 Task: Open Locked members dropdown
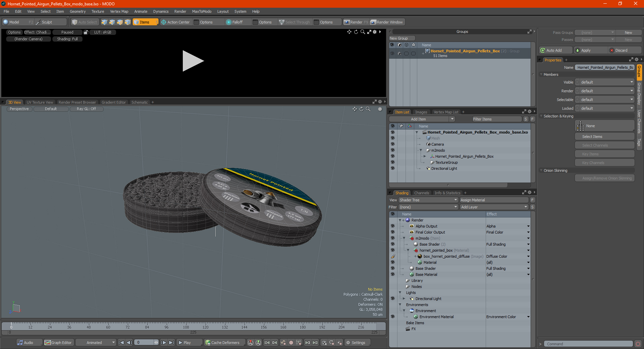(605, 108)
